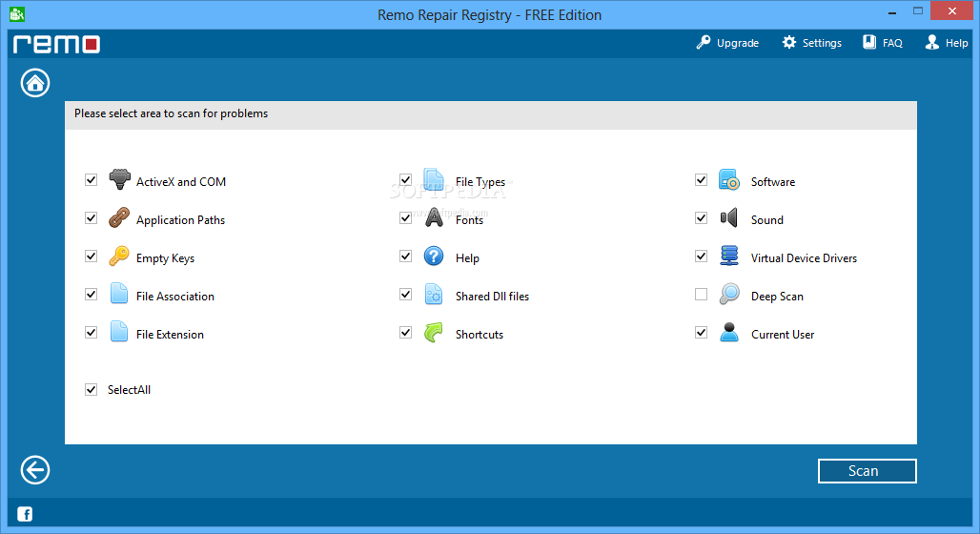Click the Help question mark icon
Viewport: 980px width, 534px height.
[x=434, y=256]
